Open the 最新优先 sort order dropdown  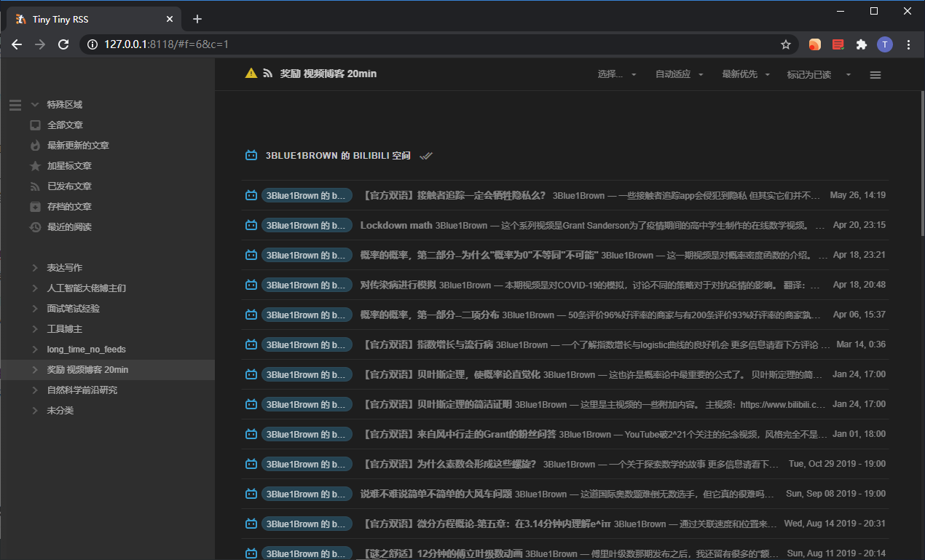745,74
